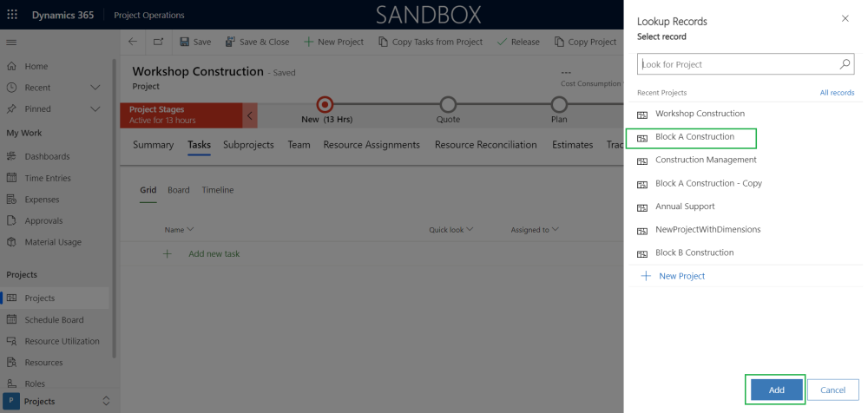Open the Resource Reconciliation tab
This screenshot has height=413, width=868.
tap(485, 145)
